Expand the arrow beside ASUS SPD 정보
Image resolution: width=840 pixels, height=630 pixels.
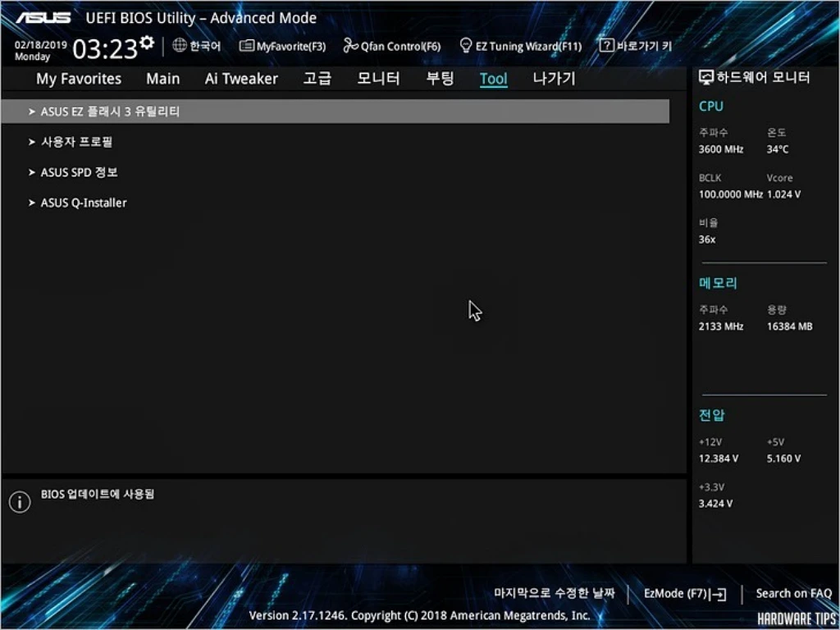[32, 172]
